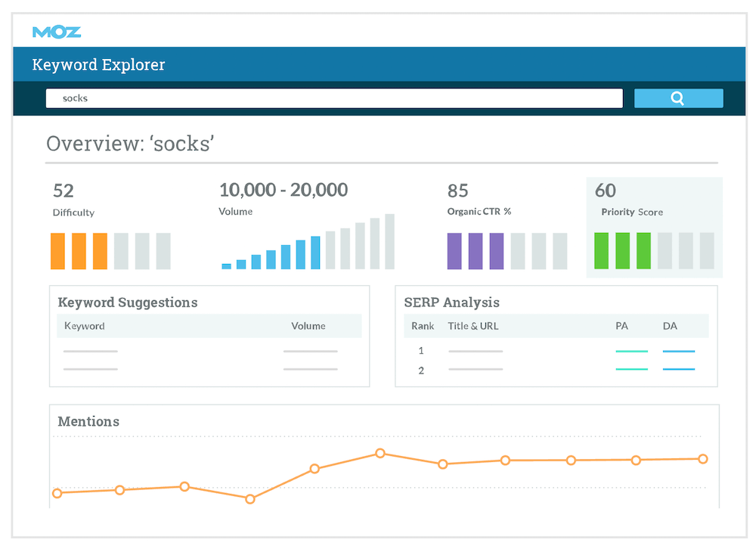Open the 'SERP Analysis' panel heading
Screen dimensions: 756x546
coord(452,302)
